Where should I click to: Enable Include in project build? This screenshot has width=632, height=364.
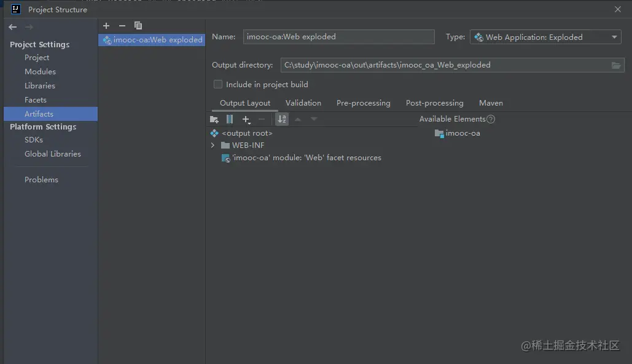tap(218, 84)
